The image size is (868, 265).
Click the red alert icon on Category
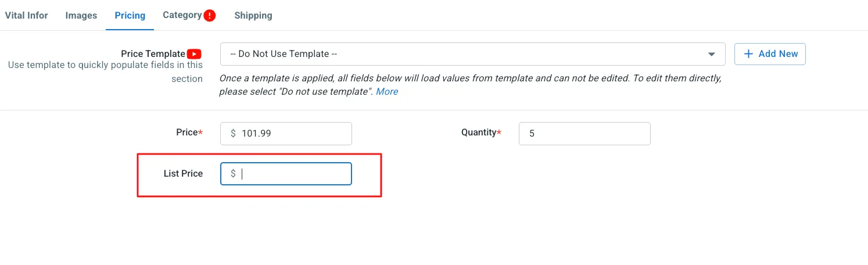210,16
